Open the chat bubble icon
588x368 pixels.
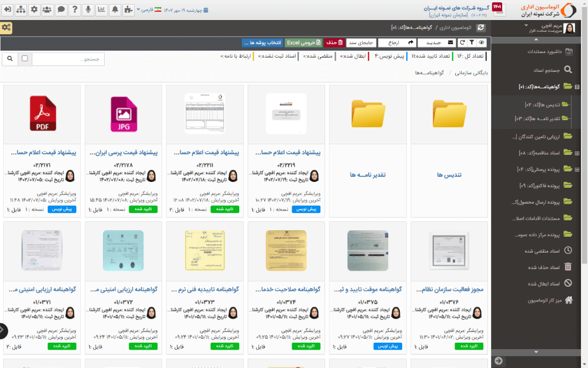(x=61, y=9)
